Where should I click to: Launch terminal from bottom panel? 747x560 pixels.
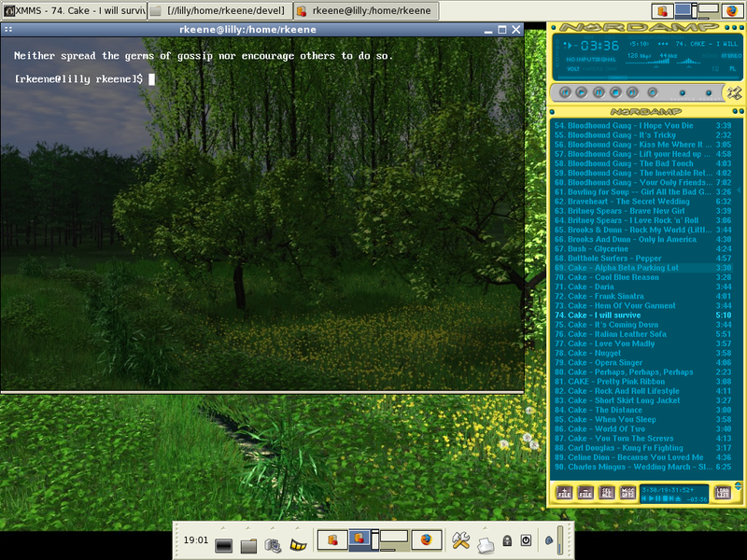coord(223,545)
